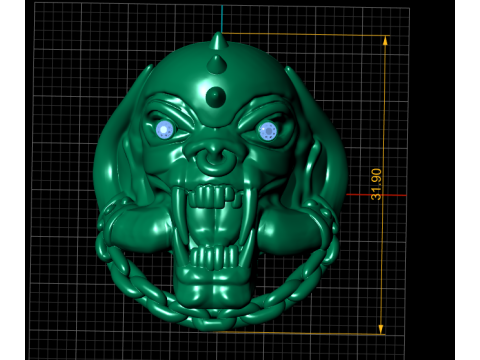Click the green skull 3D model

pos(220,182)
